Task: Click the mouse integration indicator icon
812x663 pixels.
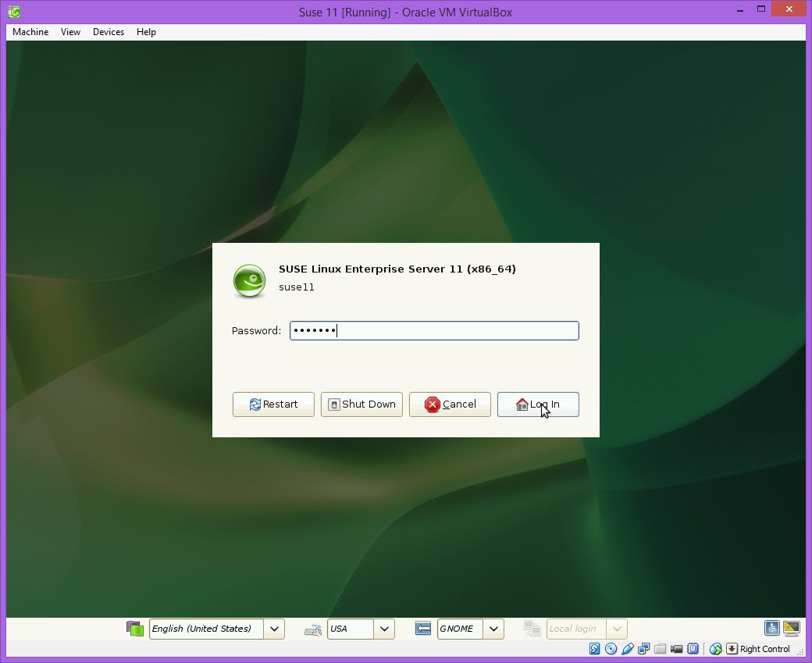Action: [716, 648]
